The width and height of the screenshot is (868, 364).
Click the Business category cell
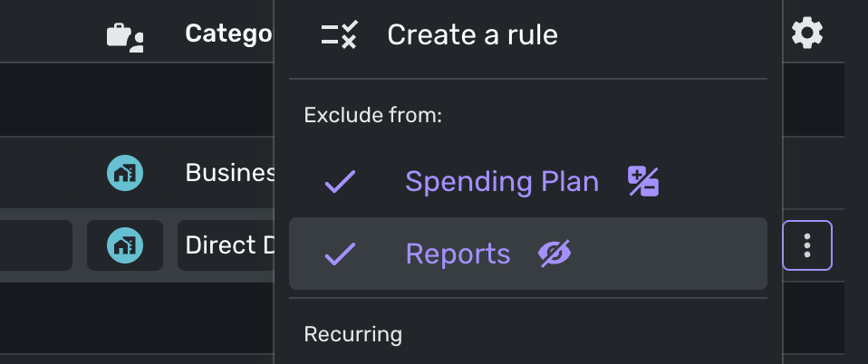229,173
